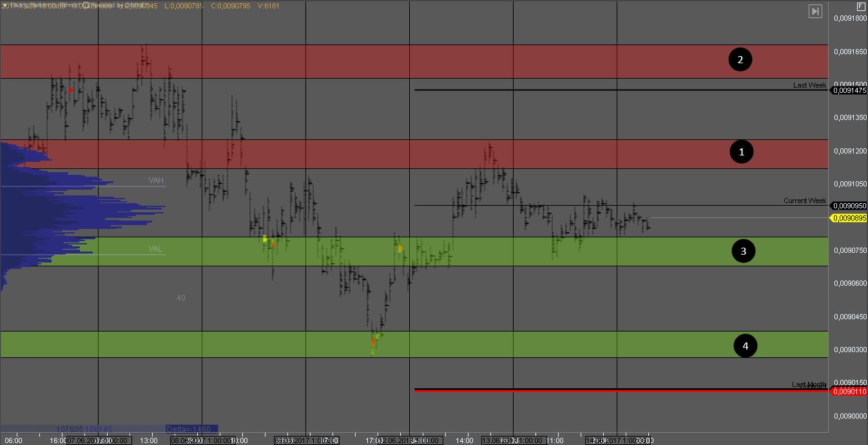Select the black circle marker numbered 4
868x445 pixels.
[x=746, y=346]
